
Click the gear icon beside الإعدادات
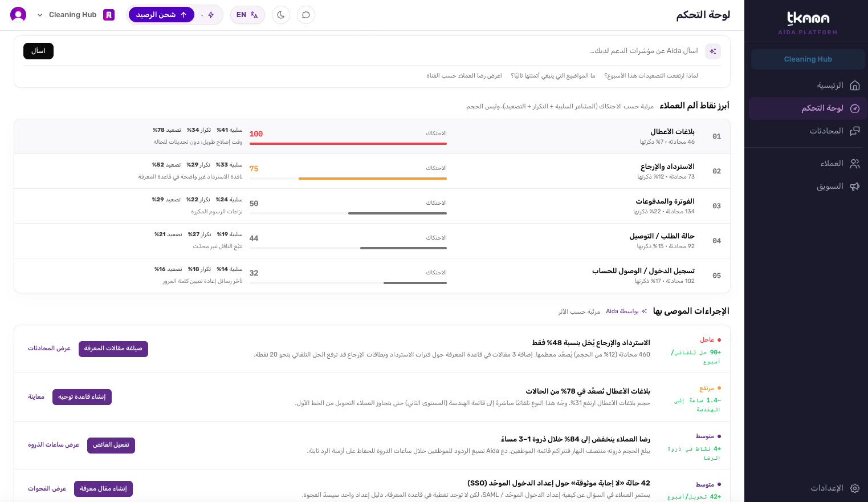point(855,488)
